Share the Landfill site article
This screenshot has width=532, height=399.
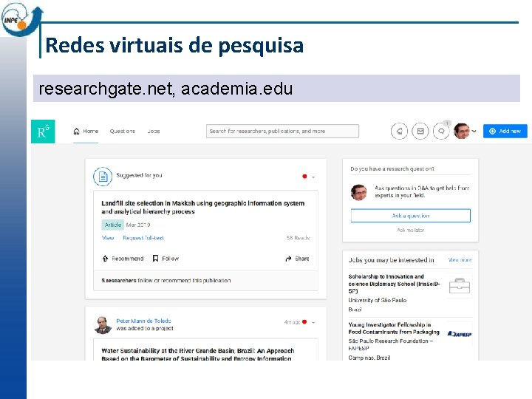297,259
